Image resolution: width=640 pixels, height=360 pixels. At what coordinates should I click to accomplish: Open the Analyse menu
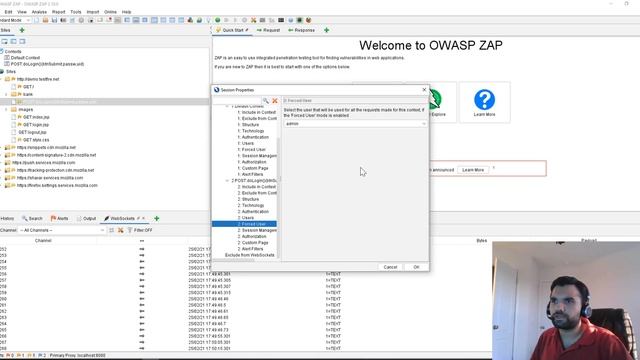pos(39,12)
